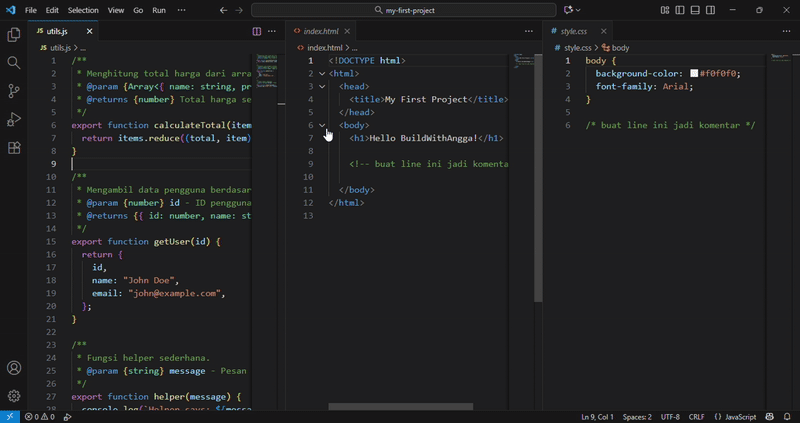Collapse the body tag fold on line 6
Viewport: 800px width, 423px height.
(x=322, y=125)
